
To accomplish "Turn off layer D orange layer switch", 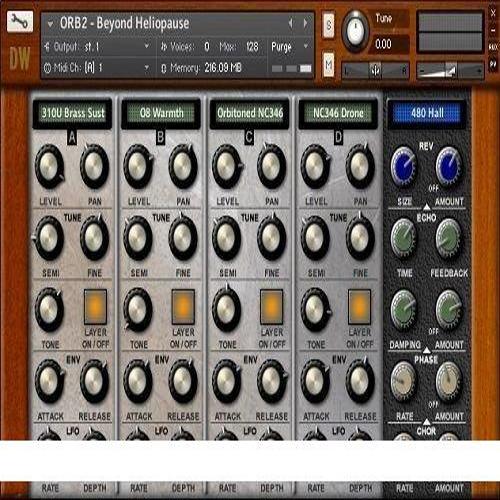I will [x=359, y=307].
